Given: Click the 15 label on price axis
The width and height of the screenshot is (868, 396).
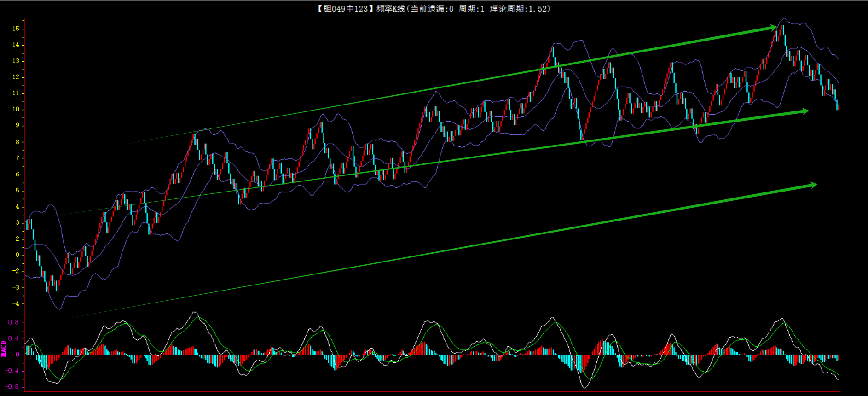Looking at the screenshot, I should [x=16, y=29].
